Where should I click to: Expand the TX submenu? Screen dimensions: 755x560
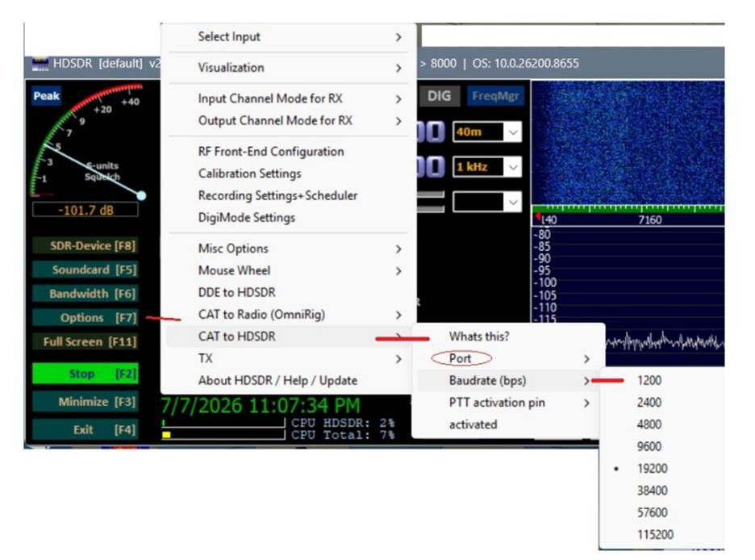tap(288, 358)
